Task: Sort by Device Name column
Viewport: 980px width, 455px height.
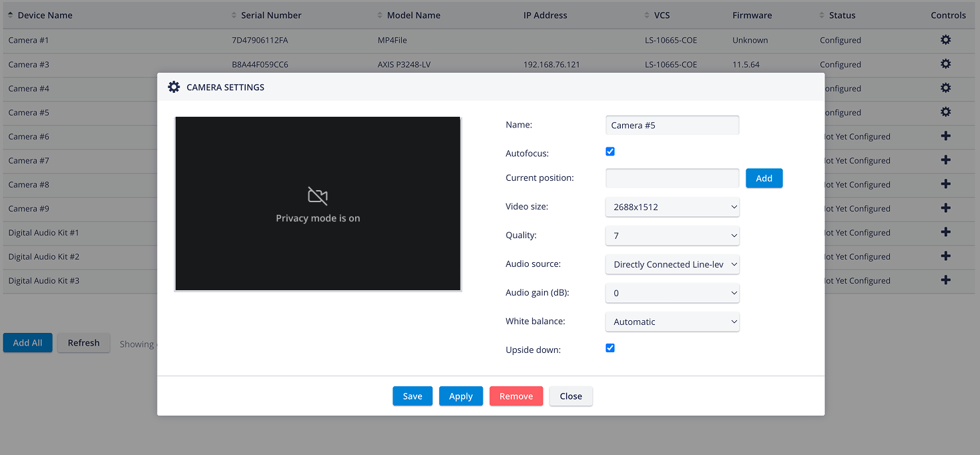Action: [40, 15]
